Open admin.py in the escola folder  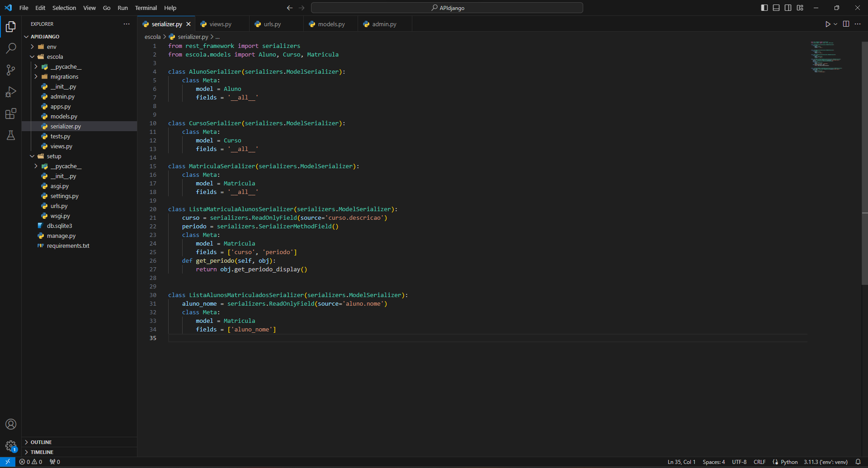(62, 96)
